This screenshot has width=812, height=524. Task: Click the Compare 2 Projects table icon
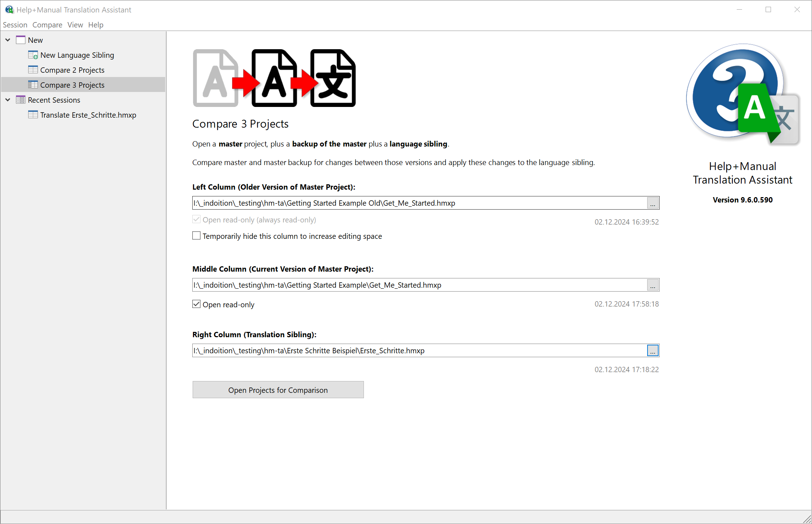point(33,70)
